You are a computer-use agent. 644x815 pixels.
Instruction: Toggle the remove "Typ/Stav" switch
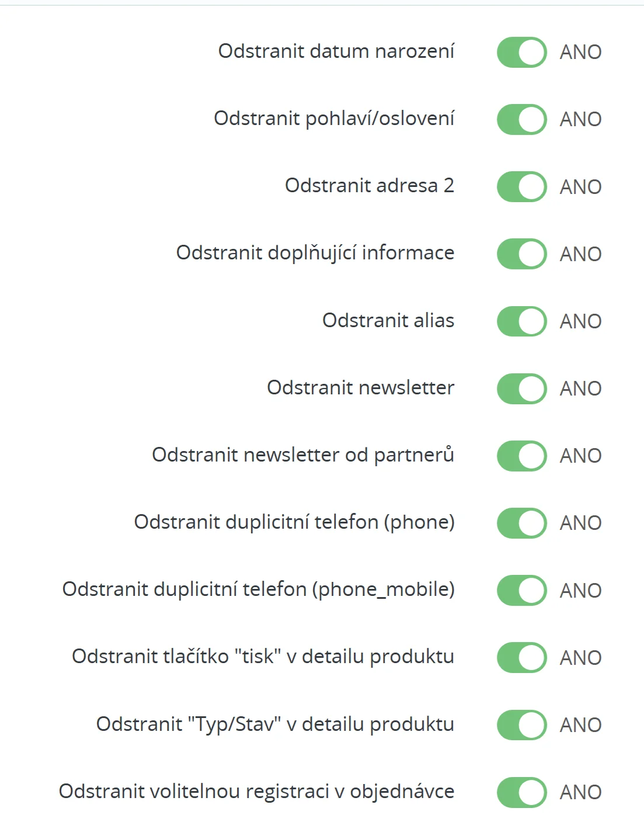[521, 724]
